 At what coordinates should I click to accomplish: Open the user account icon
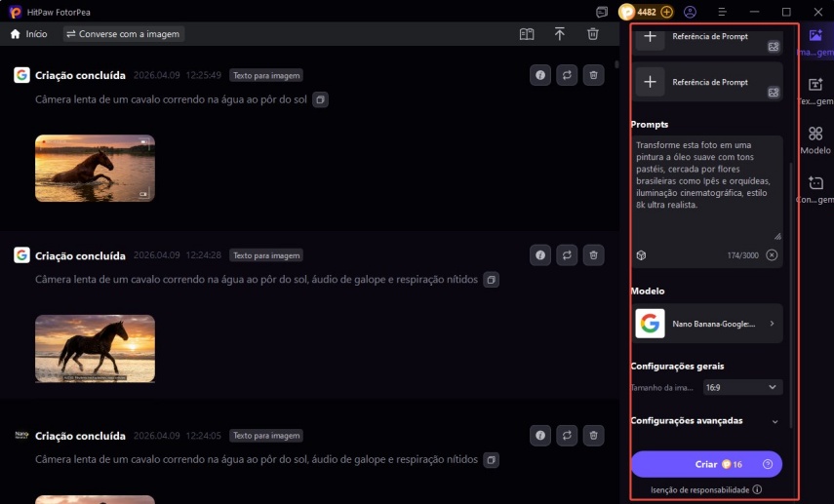[690, 12]
